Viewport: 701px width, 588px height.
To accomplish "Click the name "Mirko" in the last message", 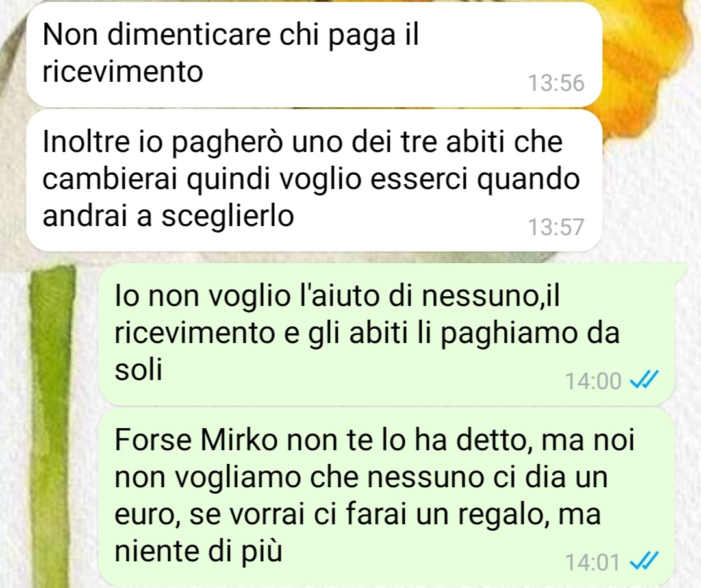I will [239, 441].
